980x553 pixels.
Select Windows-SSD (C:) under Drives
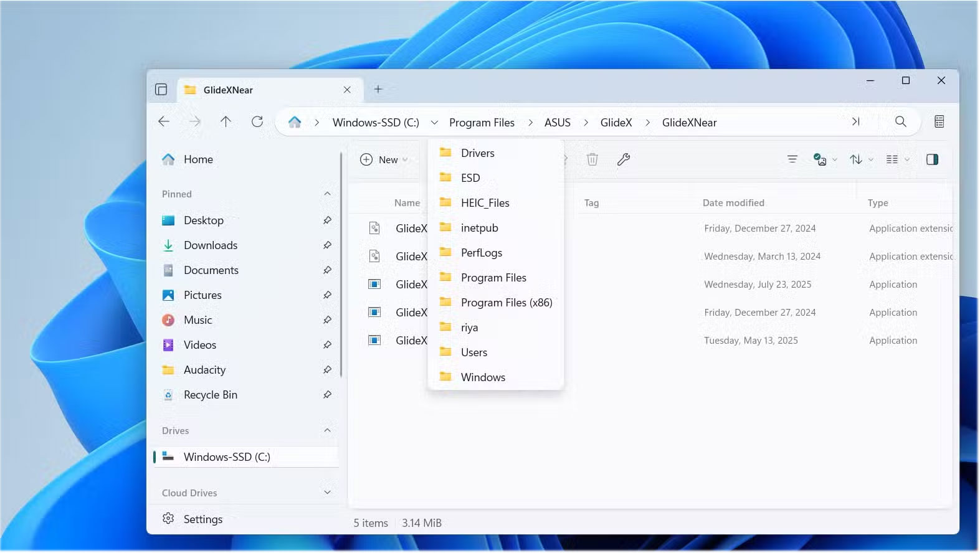click(227, 456)
